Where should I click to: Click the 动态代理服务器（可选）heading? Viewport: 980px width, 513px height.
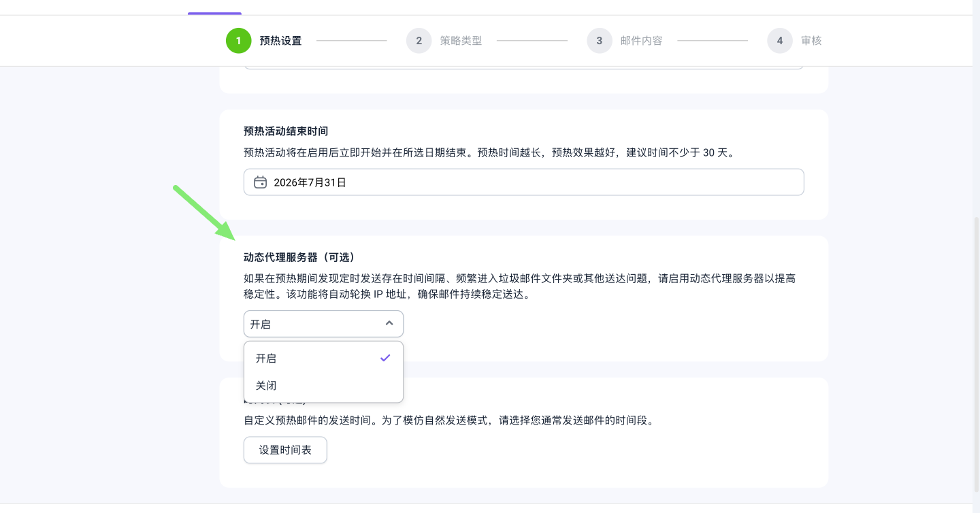coord(299,257)
